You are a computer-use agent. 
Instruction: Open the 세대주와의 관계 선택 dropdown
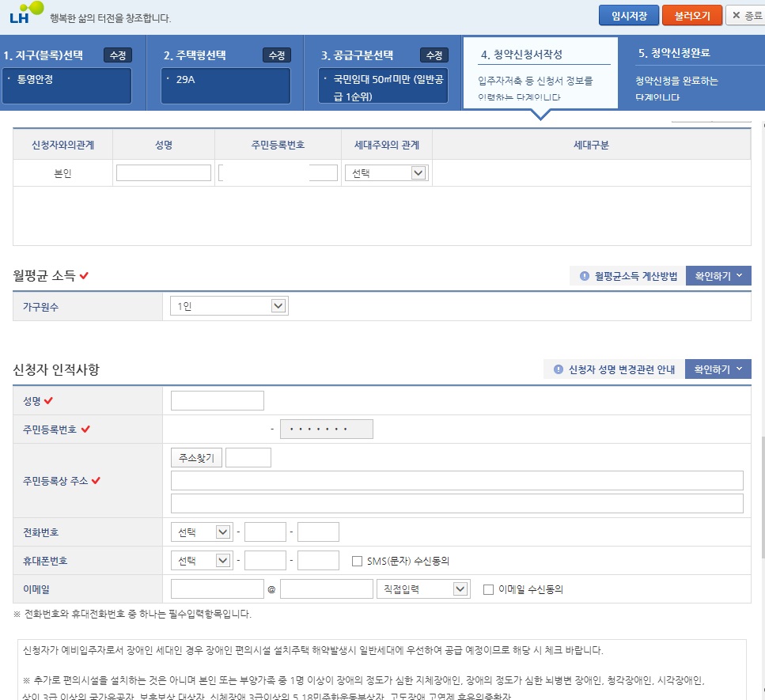tap(386, 172)
